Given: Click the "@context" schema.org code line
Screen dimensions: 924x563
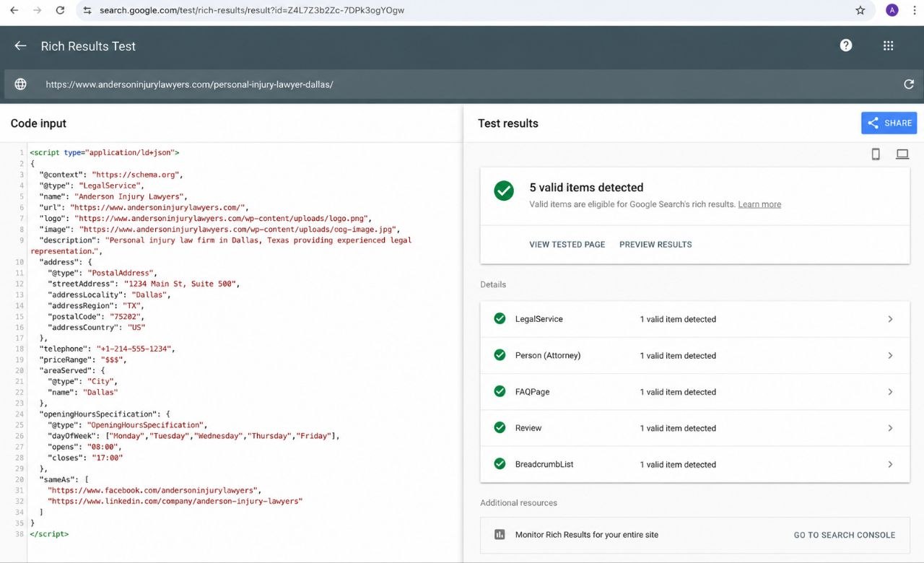Looking at the screenshot, I should coord(111,175).
